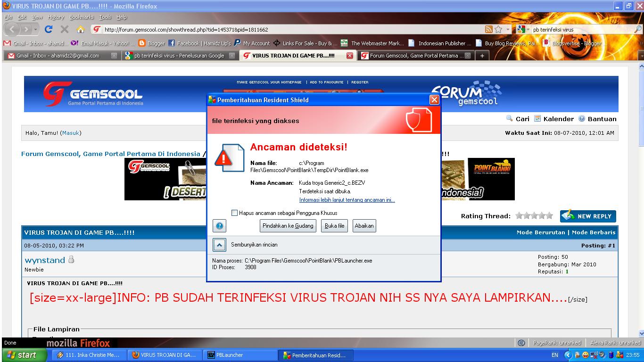This screenshot has width=644, height=362.
Task: Stop loading with the X icon
Action: point(65,29)
